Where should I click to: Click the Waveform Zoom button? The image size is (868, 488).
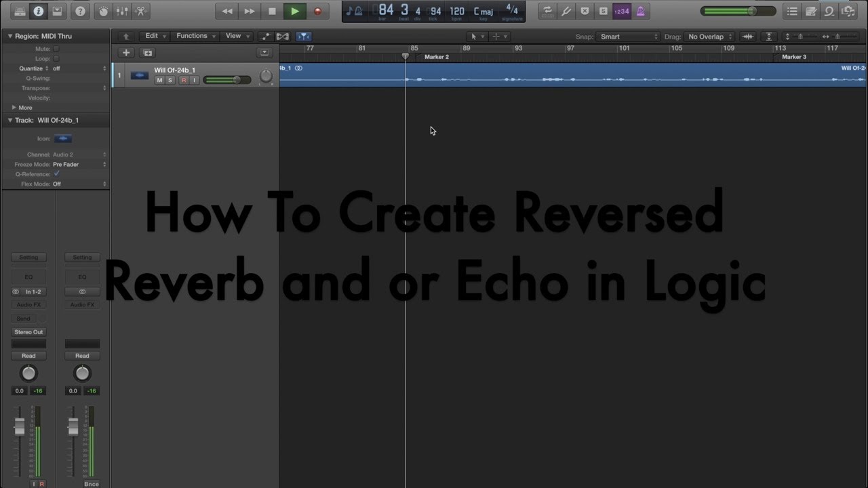748,37
